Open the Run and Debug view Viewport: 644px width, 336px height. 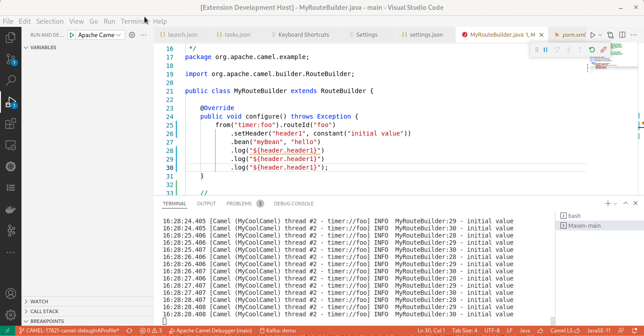(11, 102)
